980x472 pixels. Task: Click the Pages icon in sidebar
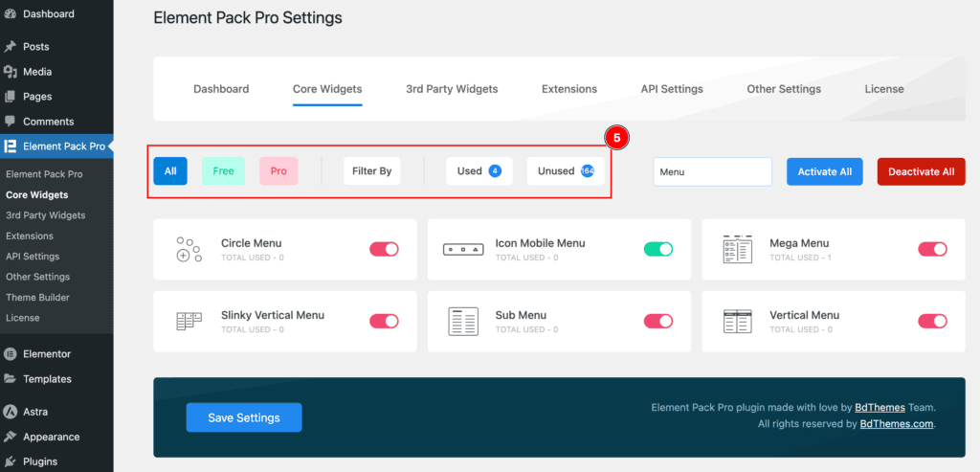pos(10,97)
